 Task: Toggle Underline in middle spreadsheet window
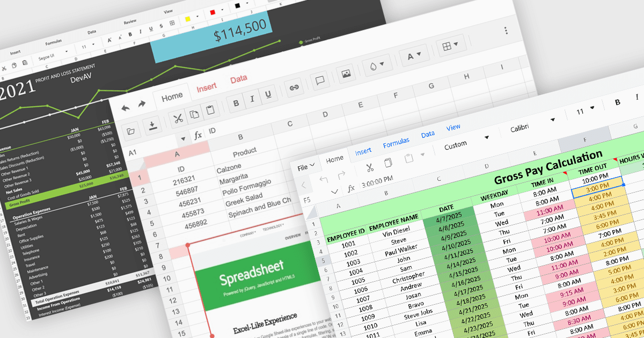[268, 94]
